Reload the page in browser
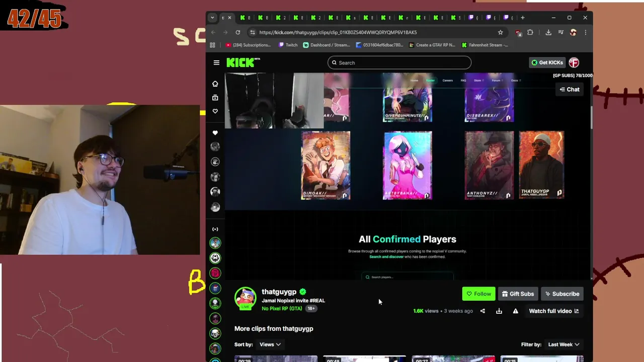644x362 pixels. click(x=238, y=32)
